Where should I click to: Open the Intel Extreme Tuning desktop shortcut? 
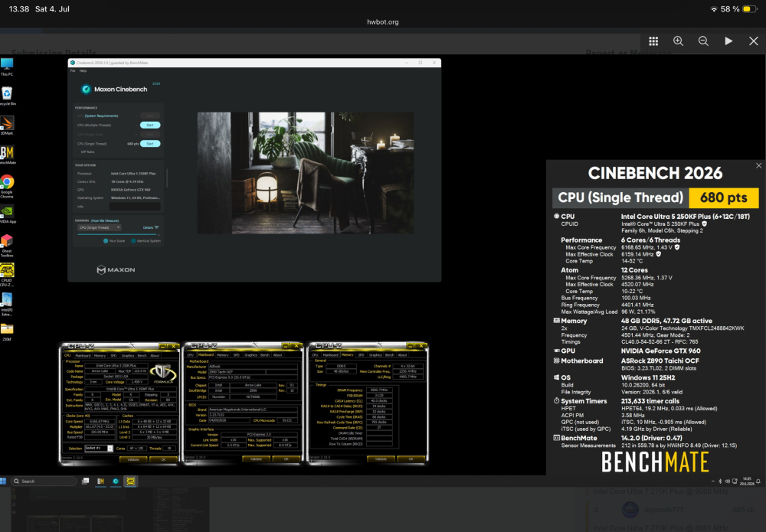click(x=7, y=304)
